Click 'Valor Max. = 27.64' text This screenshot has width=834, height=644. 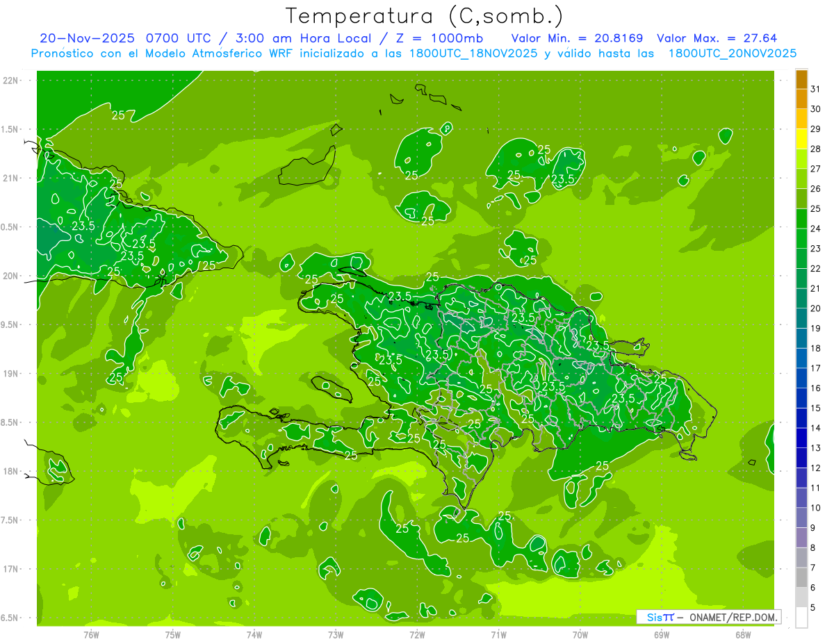717,38
